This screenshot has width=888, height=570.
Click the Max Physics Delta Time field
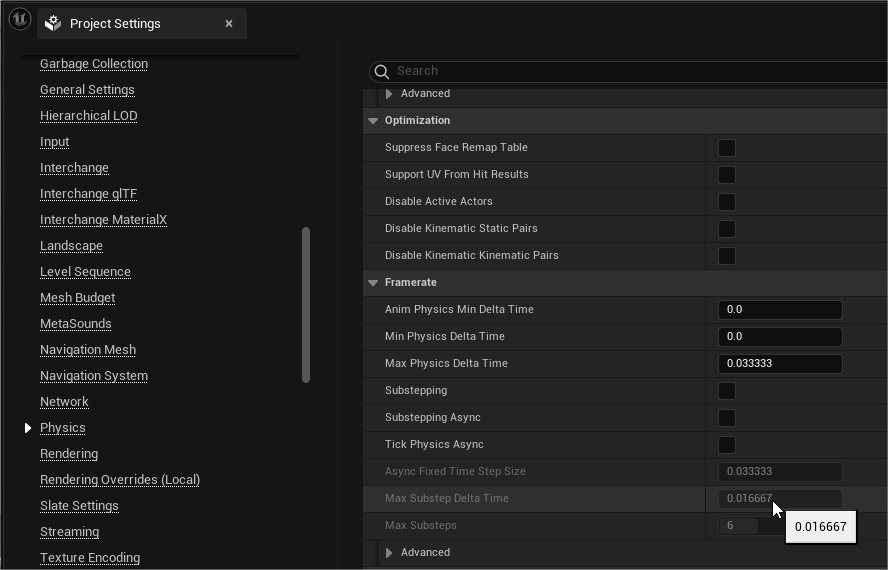(779, 364)
